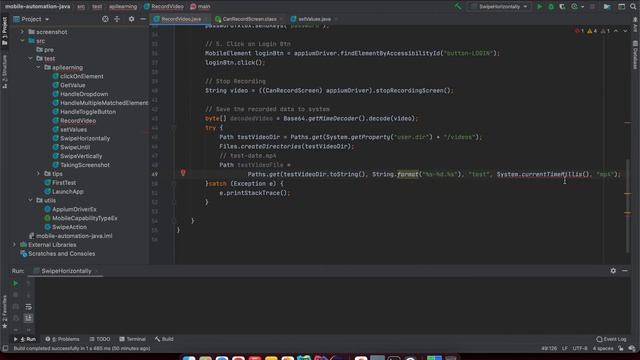This screenshot has height=360, width=640.
Task: Run with coverage icon in toolbar
Action: click(x=562, y=7)
